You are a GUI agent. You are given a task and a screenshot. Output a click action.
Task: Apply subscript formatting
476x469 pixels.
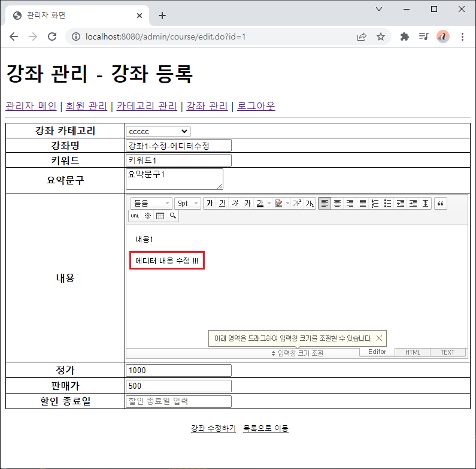click(x=310, y=203)
